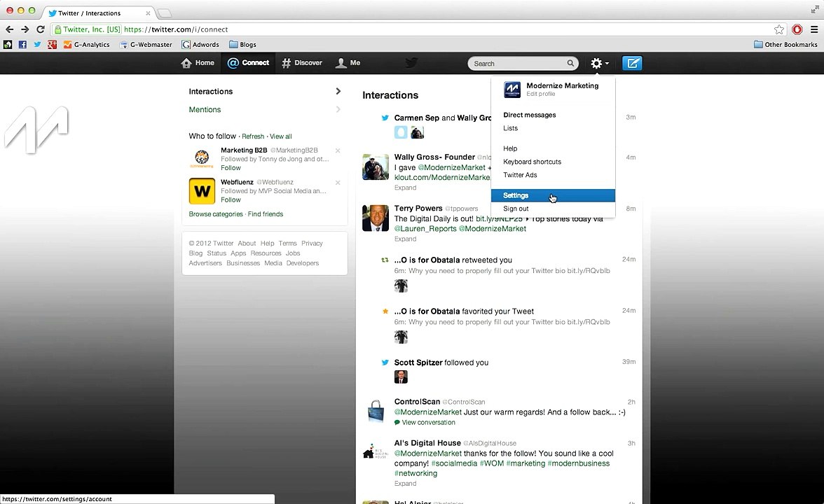
Task: Reload the page with refresh icon
Action: tap(41, 29)
